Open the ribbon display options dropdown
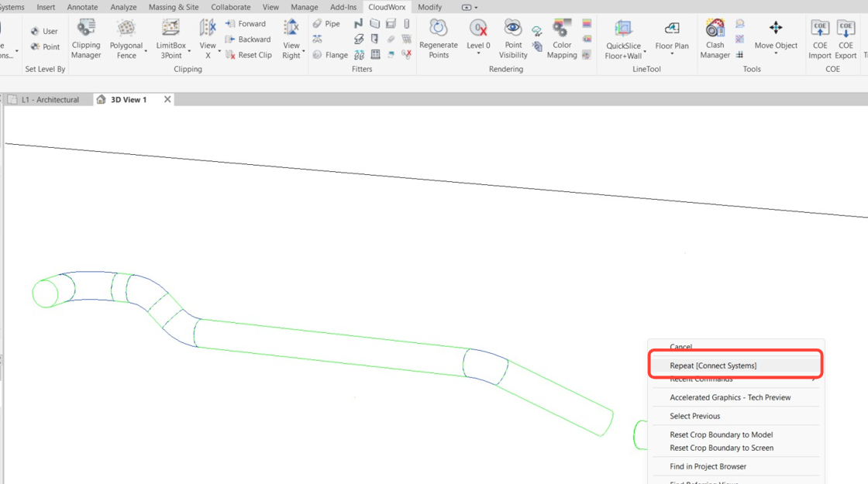This screenshot has height=484, width=868. click(x=470, y=7)
